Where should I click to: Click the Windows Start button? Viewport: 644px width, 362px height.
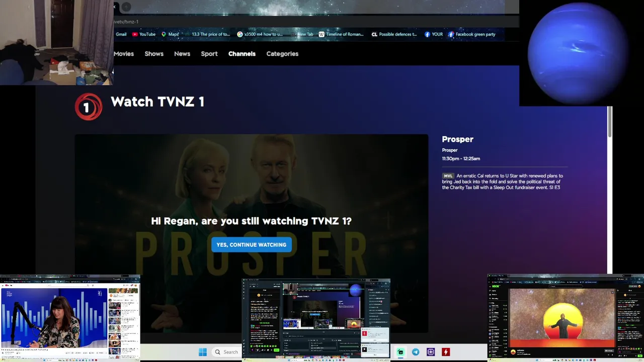[x=203, y=352]
